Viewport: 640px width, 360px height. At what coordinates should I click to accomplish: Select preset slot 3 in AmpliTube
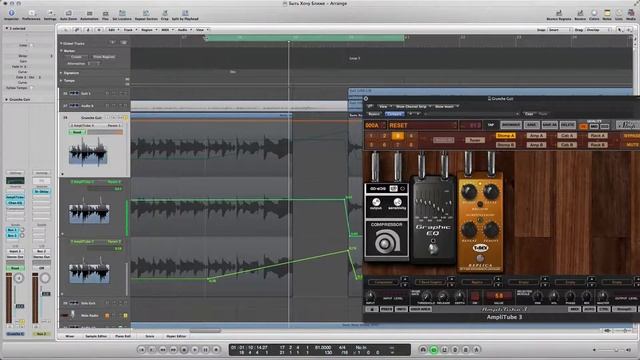point(398,136)
